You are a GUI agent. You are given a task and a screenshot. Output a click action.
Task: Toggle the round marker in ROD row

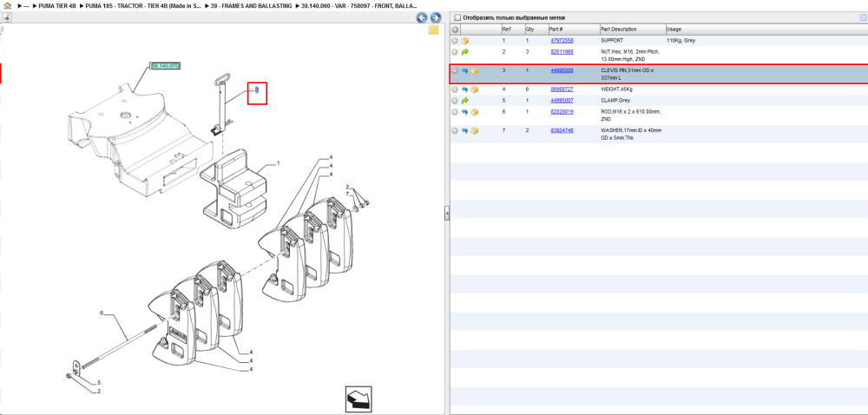coord(455,112)
